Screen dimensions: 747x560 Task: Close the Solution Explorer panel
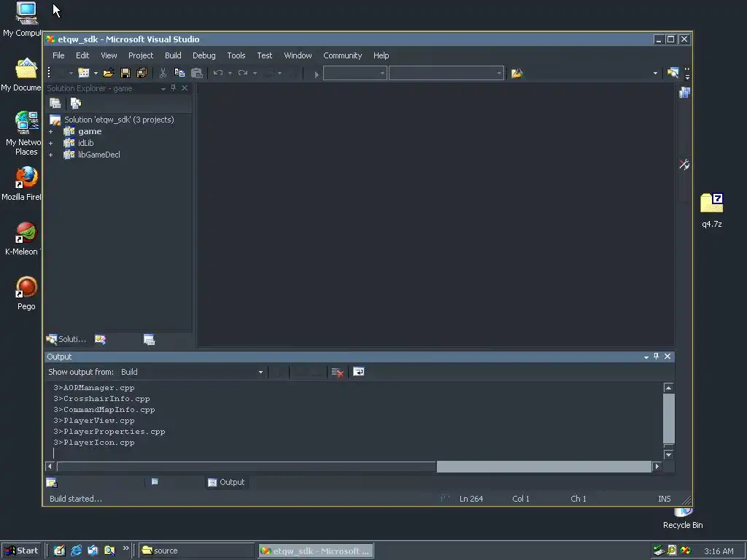[185, 88]
